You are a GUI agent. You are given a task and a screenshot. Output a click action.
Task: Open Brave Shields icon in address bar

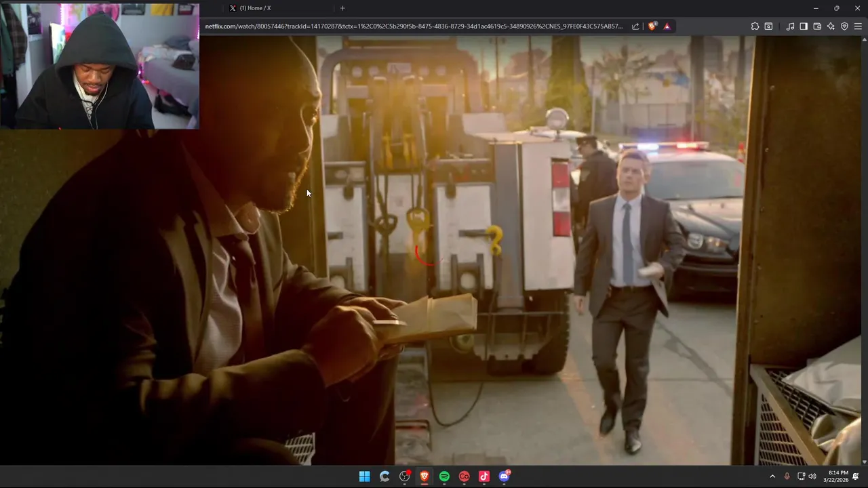pos(652,26)
